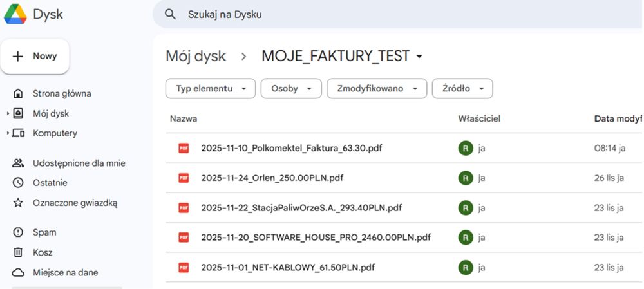Click the devices icon beside Komputery
This screenshot has height=289, width=644.
click(x=18, y=133)
